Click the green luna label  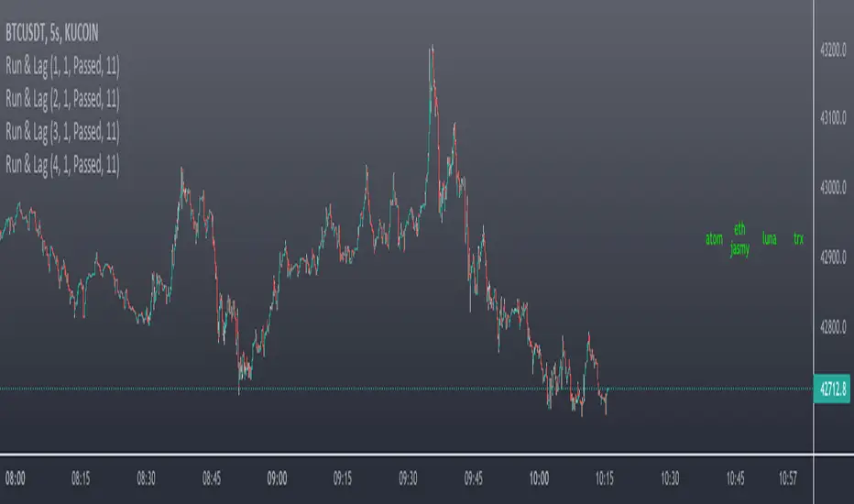769,238
